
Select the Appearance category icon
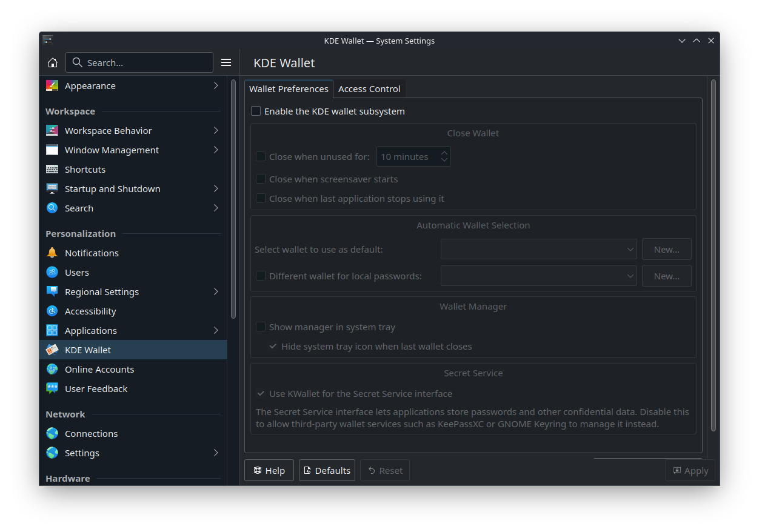pyautogui.click(x=52, y=86)
